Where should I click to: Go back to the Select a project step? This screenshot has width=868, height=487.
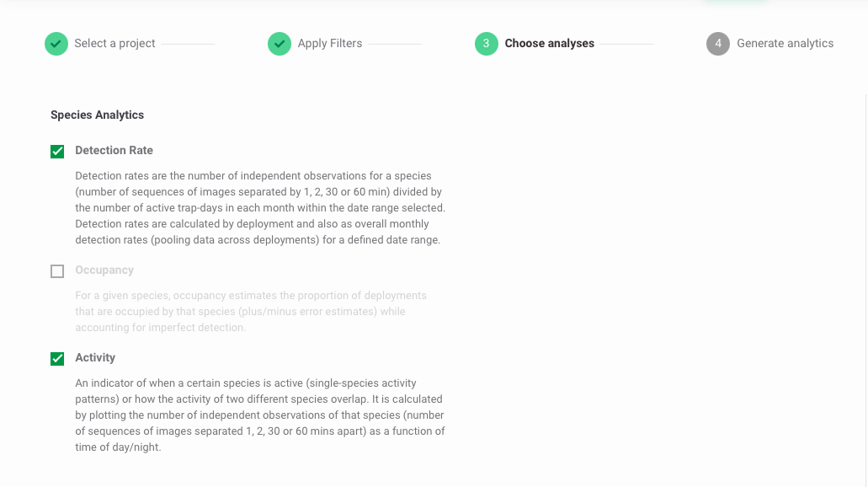tap(114, 43)
